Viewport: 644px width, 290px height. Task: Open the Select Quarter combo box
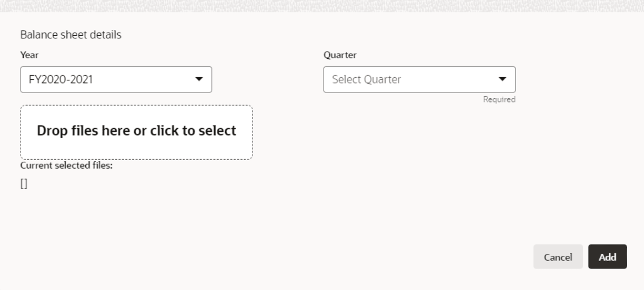pyautogui.click(x=419, y=79)
